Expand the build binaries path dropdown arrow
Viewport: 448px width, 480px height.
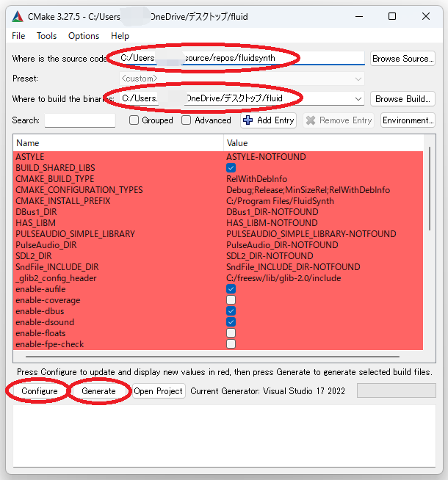pos(358,99)
